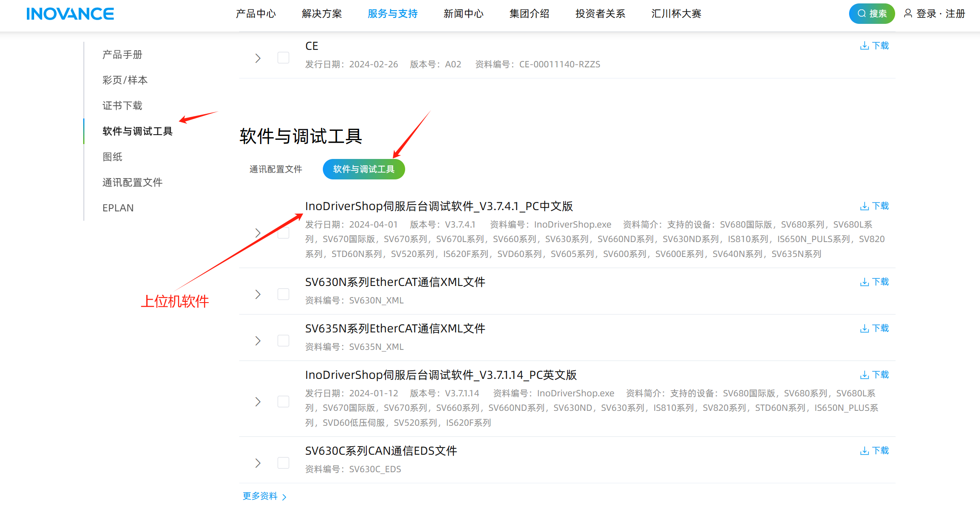Open 服务与支持 menu
This screenshot has height=531, width=980.
tap(393, 14)
